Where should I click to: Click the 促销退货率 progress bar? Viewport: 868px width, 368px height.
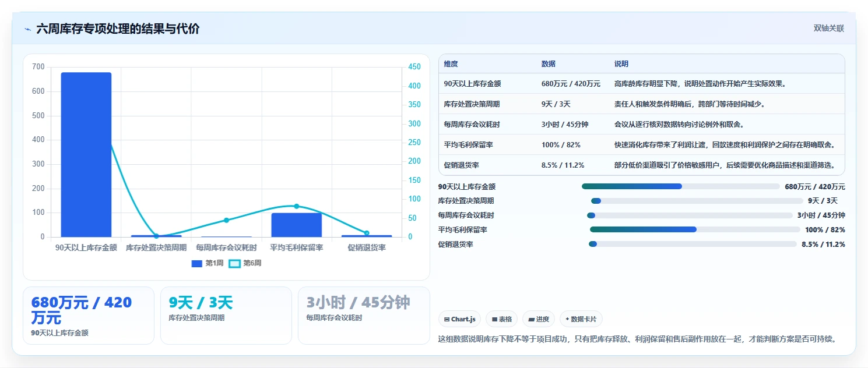point(693,244)
